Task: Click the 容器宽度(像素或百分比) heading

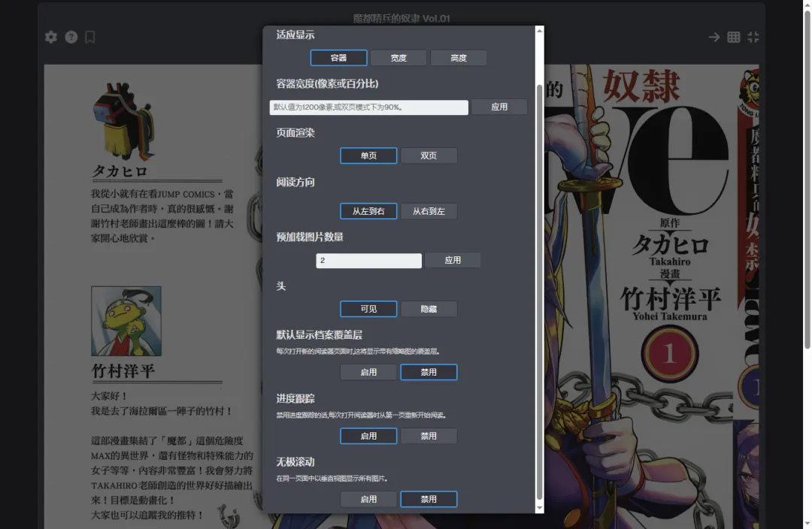Action: [x=327, y=84]
